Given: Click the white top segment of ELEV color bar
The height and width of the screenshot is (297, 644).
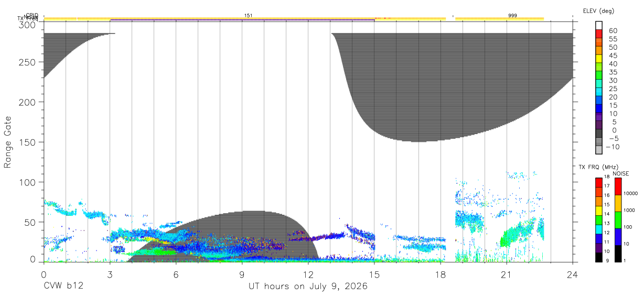Looking at the screenshot, I should (x=599, y=25).
